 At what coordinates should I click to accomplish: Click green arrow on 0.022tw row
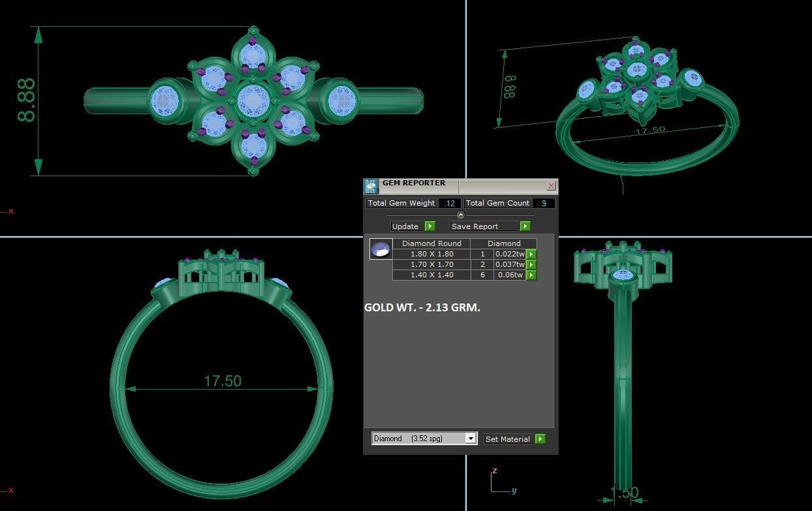coord(531,254)
